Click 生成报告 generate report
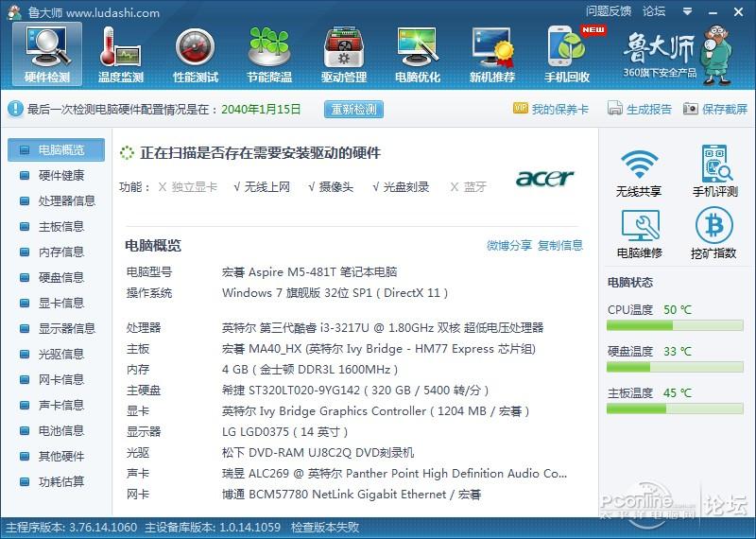Viewport: 756px width, 539px height. [x=640, y=109]
